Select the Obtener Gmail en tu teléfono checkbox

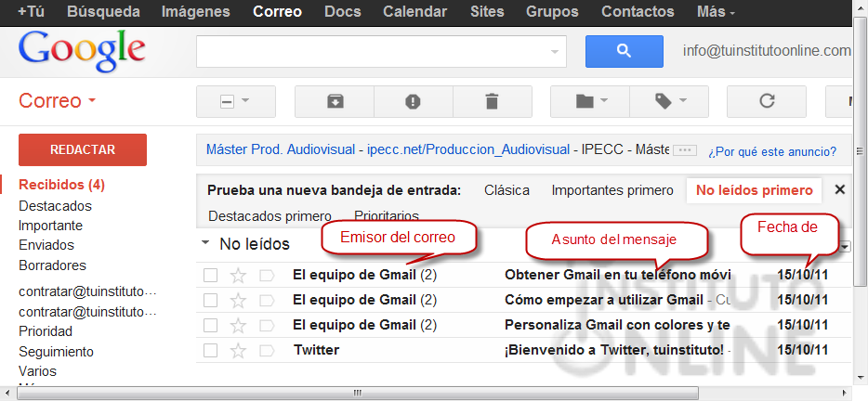pos(210,275)
